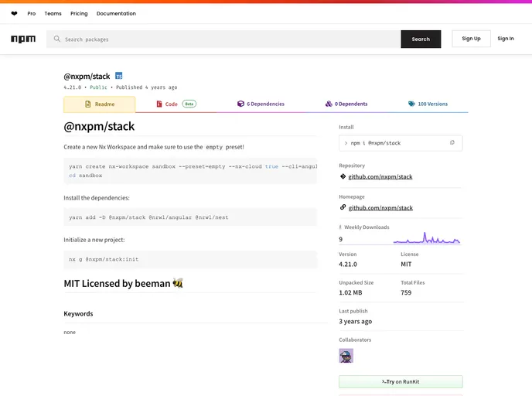
Task: Click the Readme document icon
Action: (87, 104)
